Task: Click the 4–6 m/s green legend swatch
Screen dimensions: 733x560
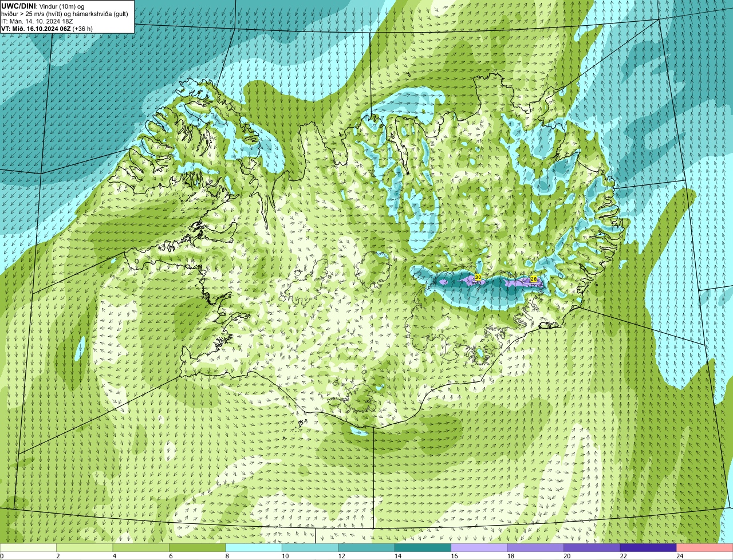Action: coord(141,547)
